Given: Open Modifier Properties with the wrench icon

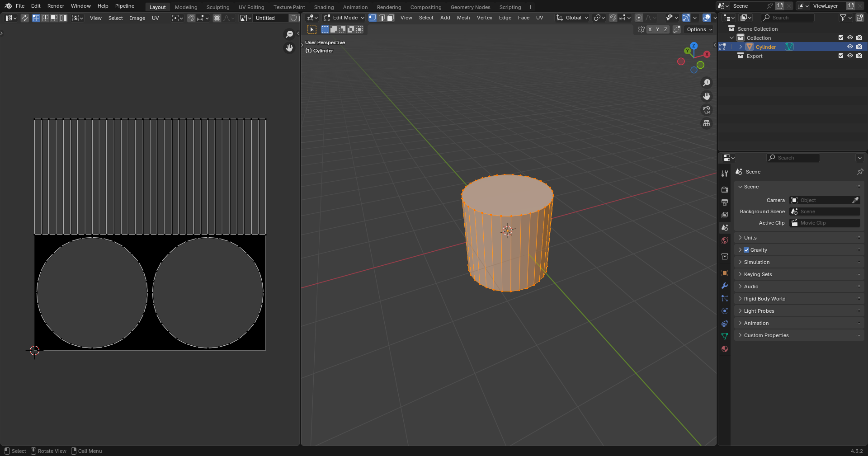Looking at the screenshot, I should pos(724,286).
